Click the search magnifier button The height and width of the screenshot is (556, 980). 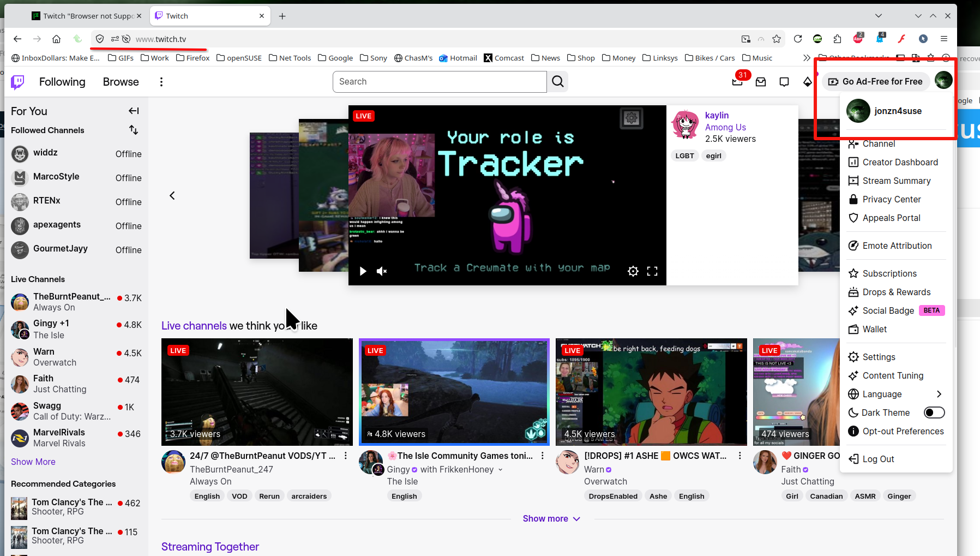[557, 82]
